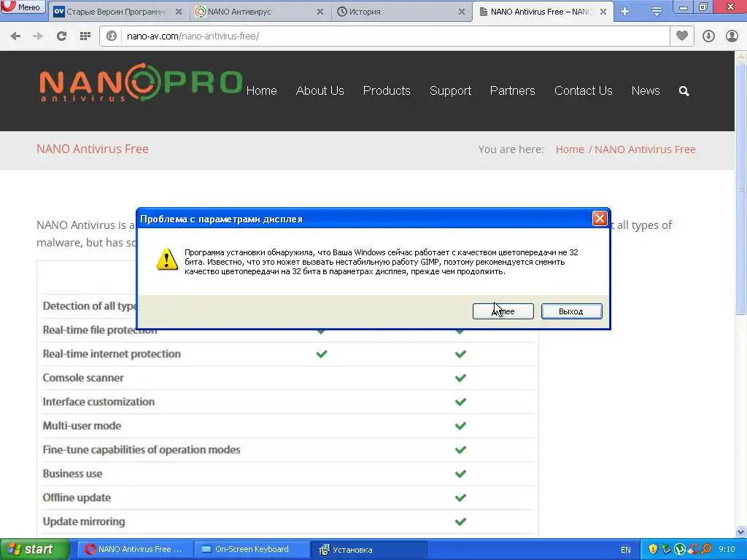Add page to bookmarks with heart icon
The width and height of the screenshot is (747, 560).
[682, 36]
